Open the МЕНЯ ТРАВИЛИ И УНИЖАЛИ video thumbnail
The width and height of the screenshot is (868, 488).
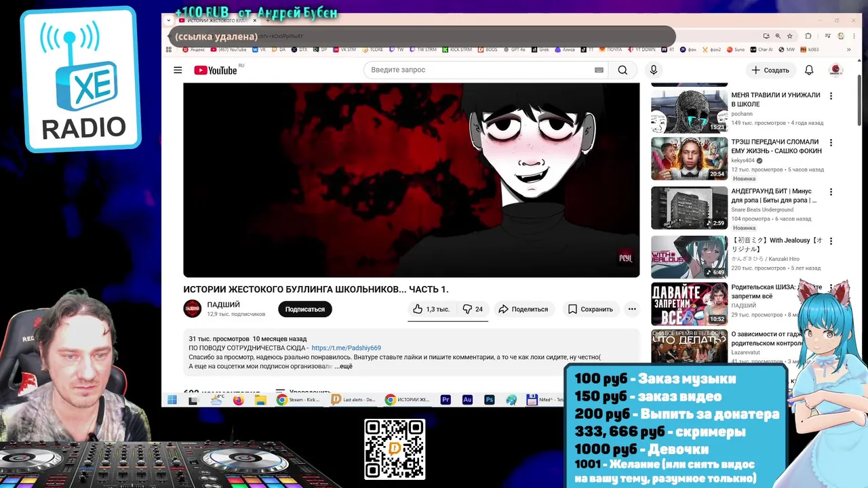689,111
